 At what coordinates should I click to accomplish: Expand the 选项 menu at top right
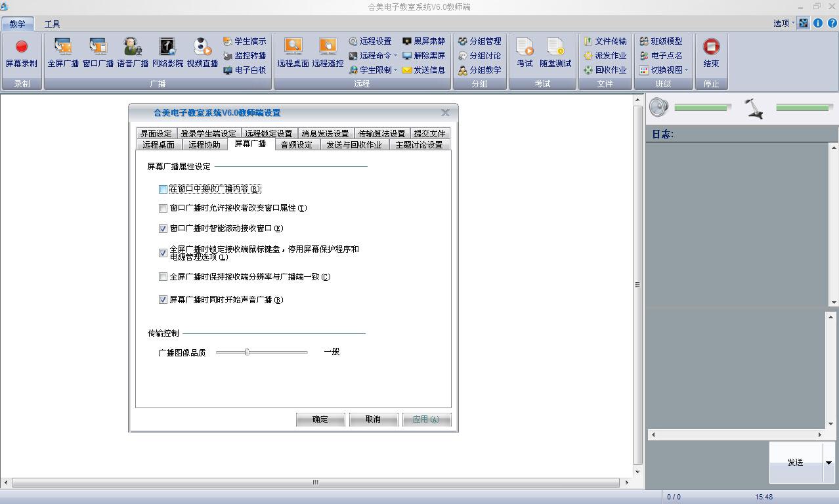(x=784, y=23)
